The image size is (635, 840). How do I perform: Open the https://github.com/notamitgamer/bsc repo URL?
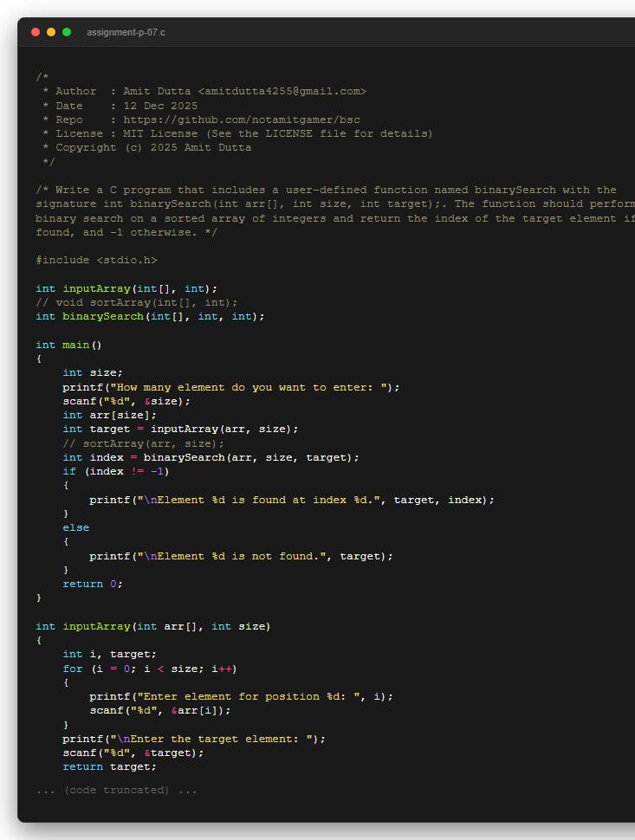click(242, 120)
